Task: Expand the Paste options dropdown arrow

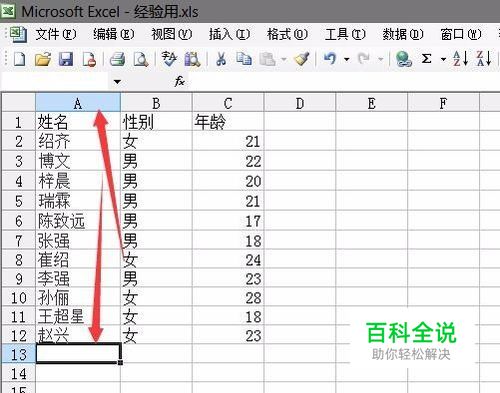Action: pyautogui.click(x=284, y=60)
